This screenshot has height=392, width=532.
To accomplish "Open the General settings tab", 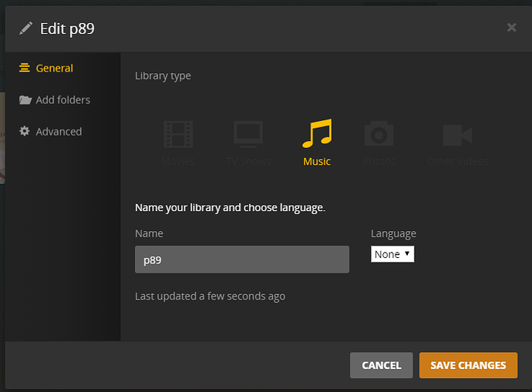I will click(46, 68).
